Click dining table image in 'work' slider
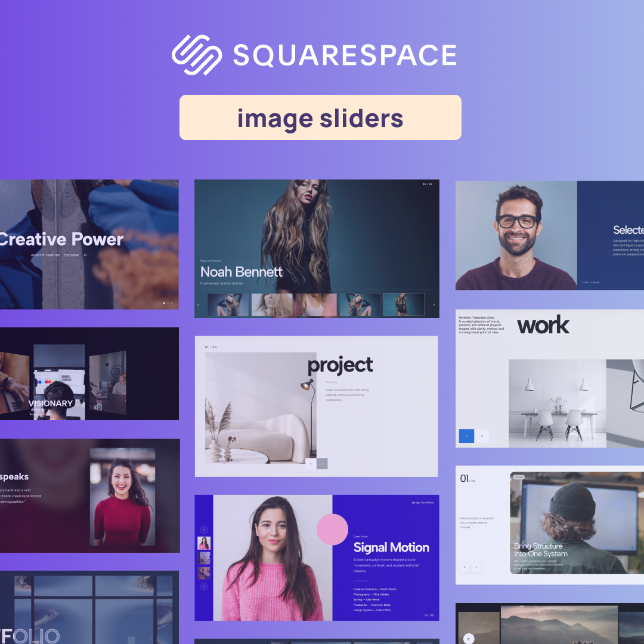Screen dimensions: 644x644 558,403
